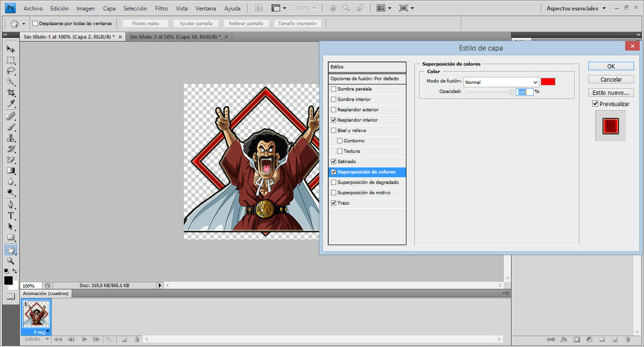Select the Crop tool
The image size is (644, 347).
point(11,93)
